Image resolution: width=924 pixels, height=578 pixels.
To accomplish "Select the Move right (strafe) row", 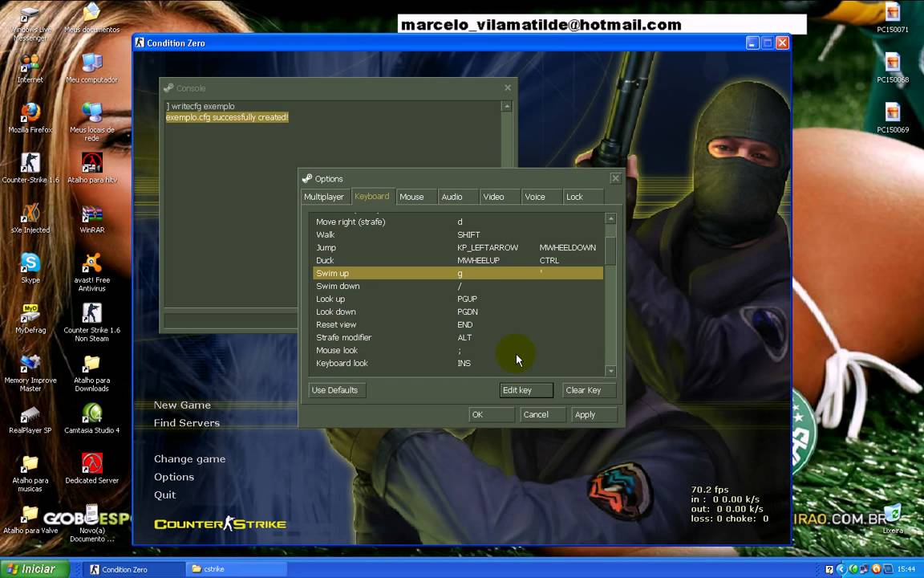I will [x=458, y=222].
